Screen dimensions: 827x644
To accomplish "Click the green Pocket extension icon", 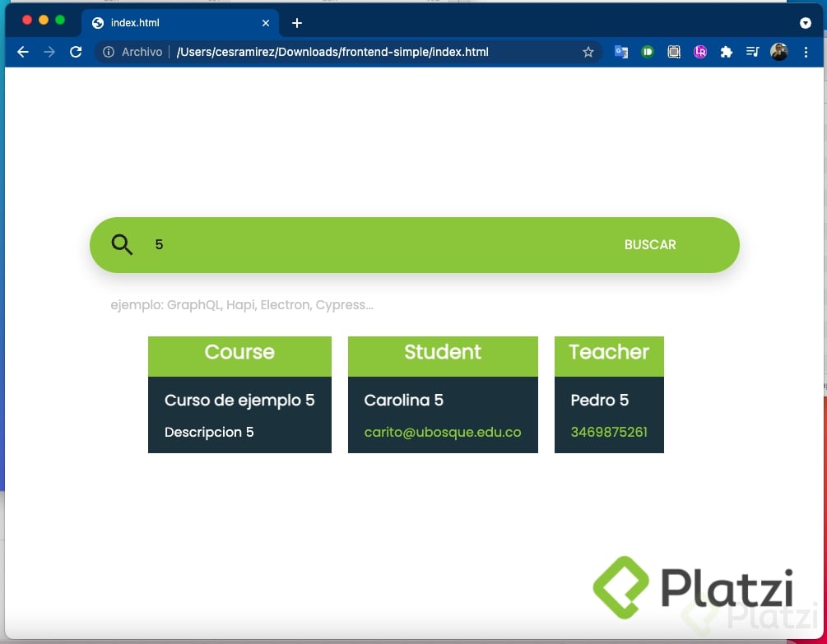I will (x=648, y=52).
